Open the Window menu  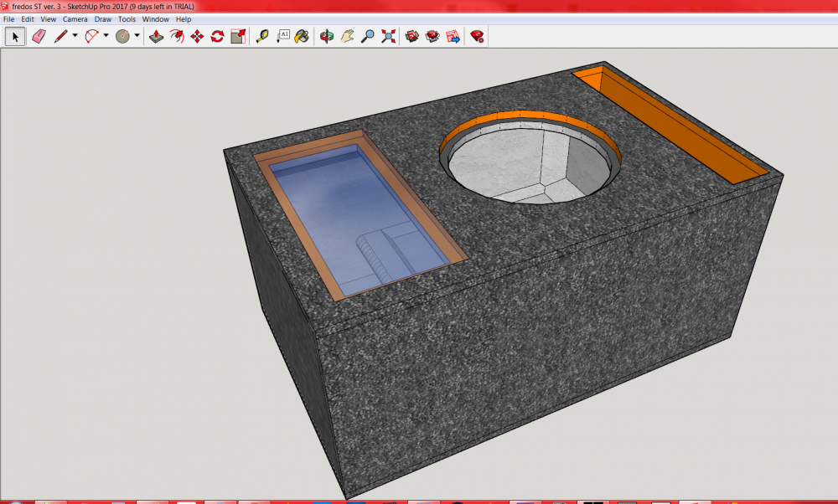(156, 19)
